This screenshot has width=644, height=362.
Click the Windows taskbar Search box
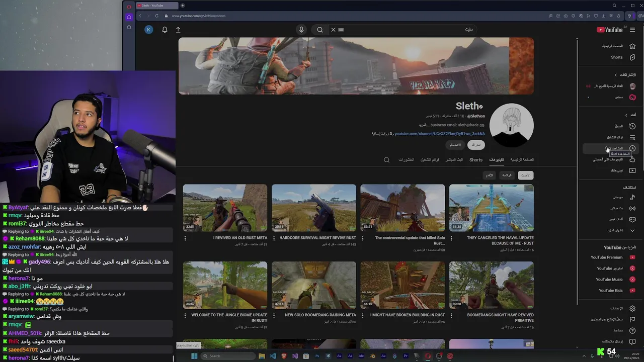point(227,356)
